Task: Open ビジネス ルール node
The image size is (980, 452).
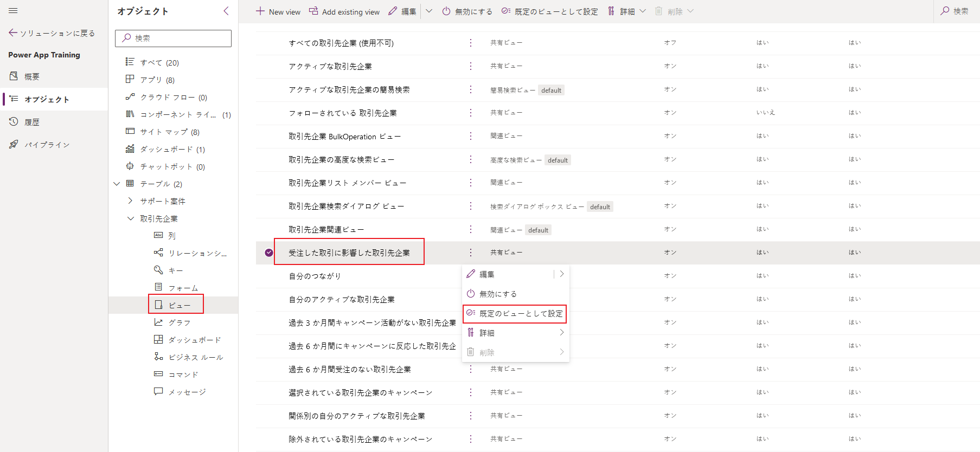Action: coord(196,357)
